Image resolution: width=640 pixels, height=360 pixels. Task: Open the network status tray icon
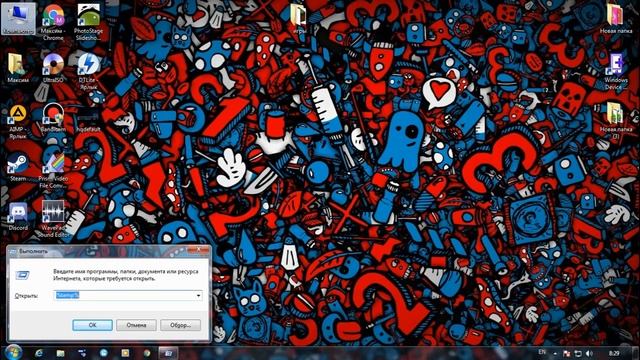pyautogui.click(x=578, y=353)
